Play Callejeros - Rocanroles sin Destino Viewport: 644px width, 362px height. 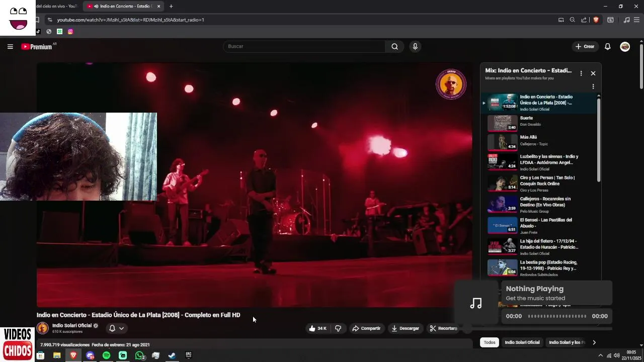[x=538, y=205]
